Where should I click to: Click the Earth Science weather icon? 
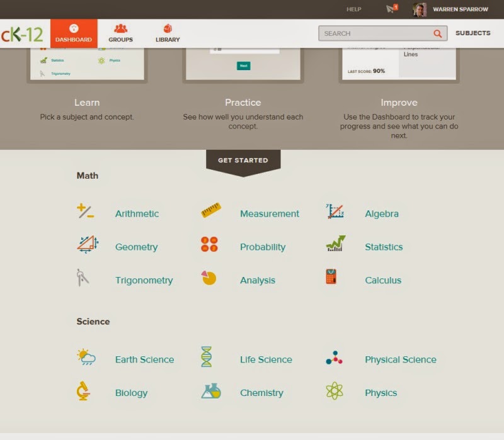86,356
